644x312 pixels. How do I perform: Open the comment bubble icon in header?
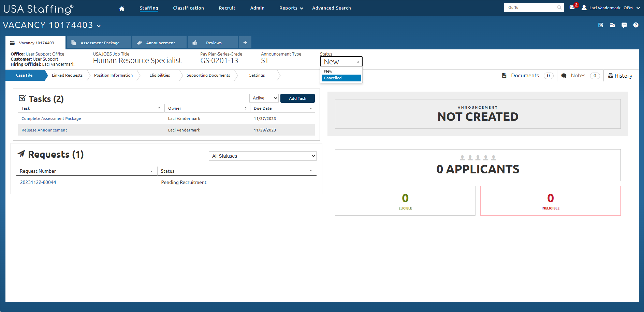[x=624, y=25]
